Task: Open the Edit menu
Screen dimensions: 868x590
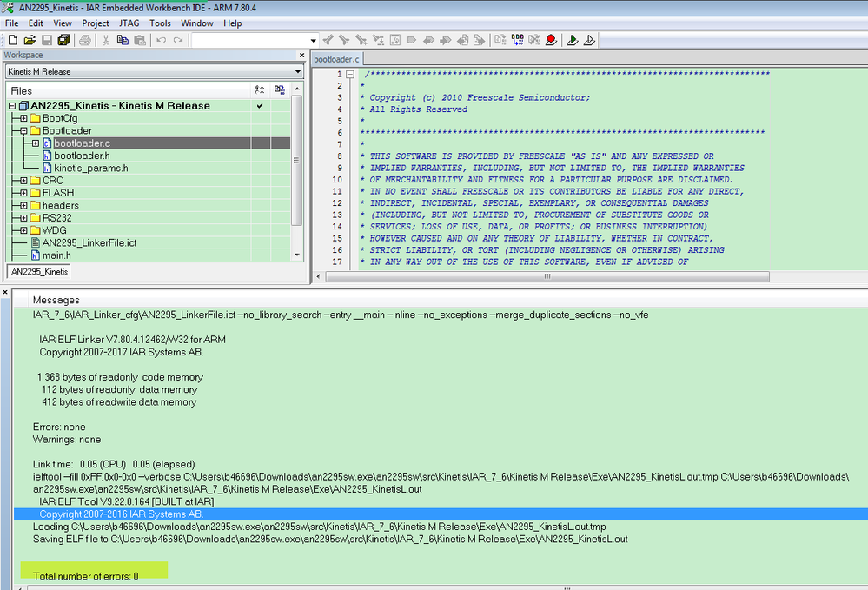Action: [x=36, y=23]
